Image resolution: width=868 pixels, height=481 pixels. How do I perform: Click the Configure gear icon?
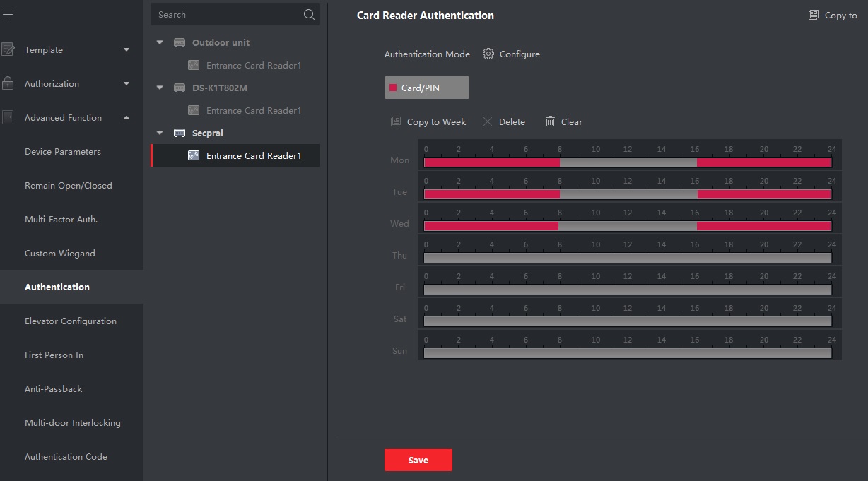click(488, 54)
